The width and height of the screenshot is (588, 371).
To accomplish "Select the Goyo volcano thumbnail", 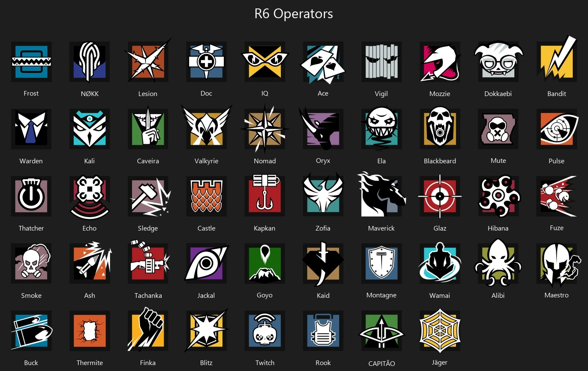I will pyautogui.click(x=265, y=264).
